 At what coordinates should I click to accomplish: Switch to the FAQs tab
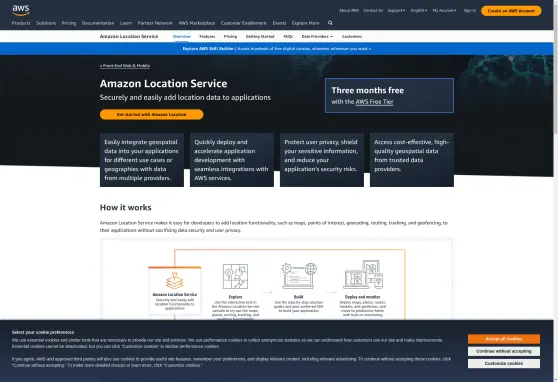(x=288, y=36)
